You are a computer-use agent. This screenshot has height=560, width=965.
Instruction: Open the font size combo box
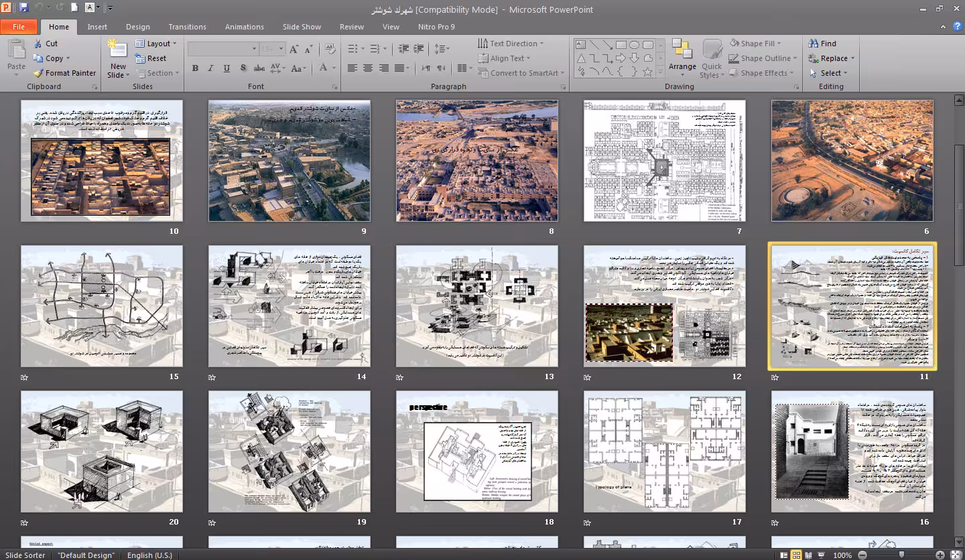[271, 49]
